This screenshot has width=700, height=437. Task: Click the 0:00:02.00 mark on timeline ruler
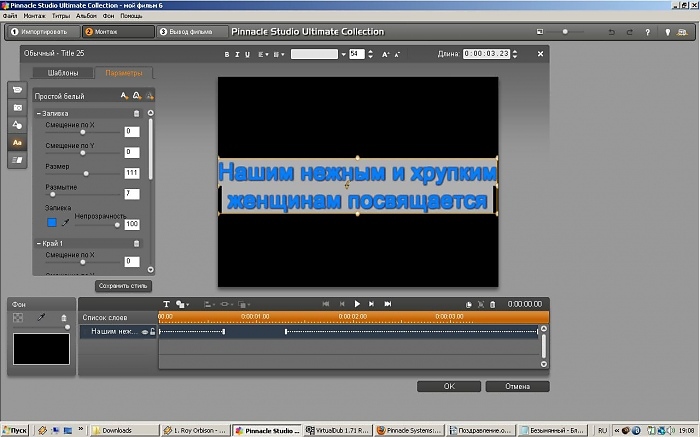coord(352,316)
